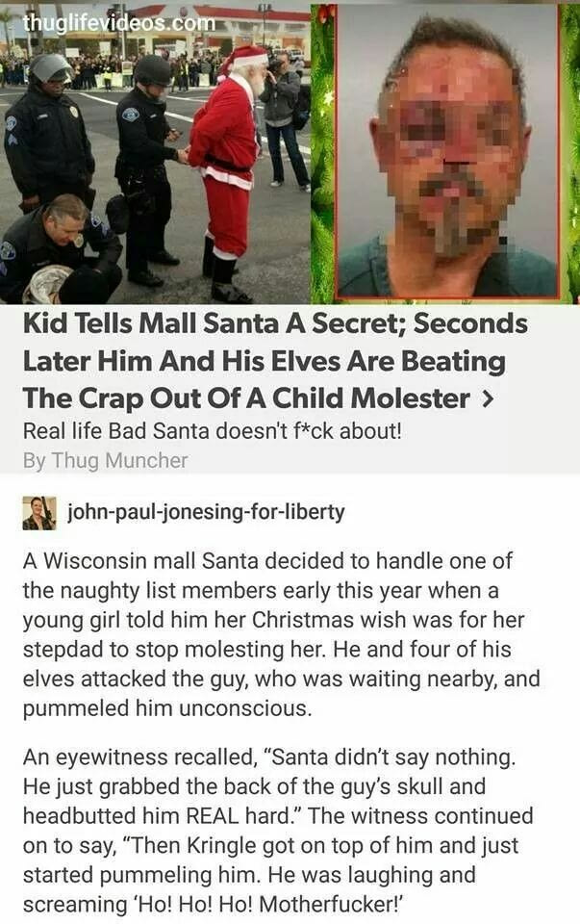Click Santa's red hat in the photo
Image resolution: width=580 pixels, height=924 pixels.
click(243, 60)
